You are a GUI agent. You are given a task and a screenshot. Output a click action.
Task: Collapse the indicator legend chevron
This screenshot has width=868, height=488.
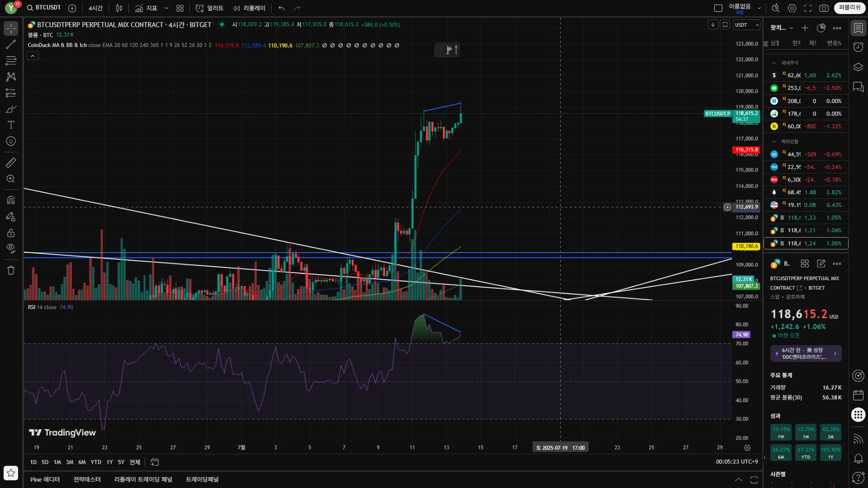point(33,56)
